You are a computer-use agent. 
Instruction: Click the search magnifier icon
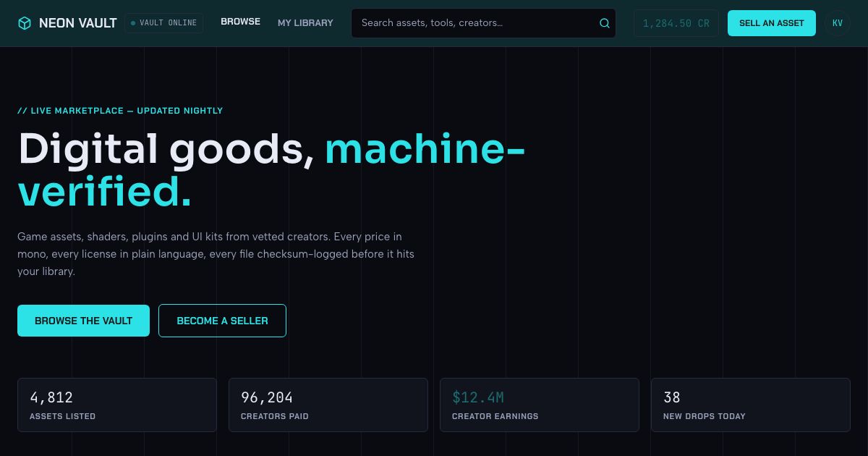pyautogui.click(x=605, y=23)
